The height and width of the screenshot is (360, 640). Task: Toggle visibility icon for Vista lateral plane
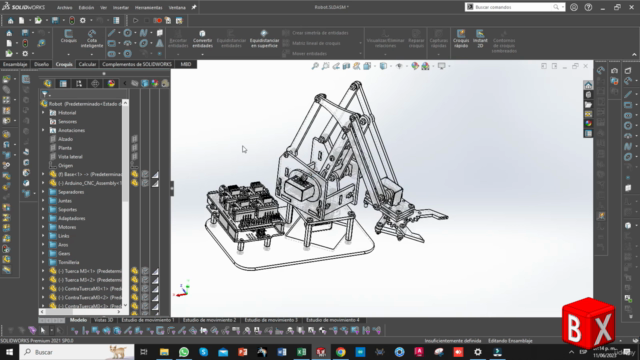134,157
